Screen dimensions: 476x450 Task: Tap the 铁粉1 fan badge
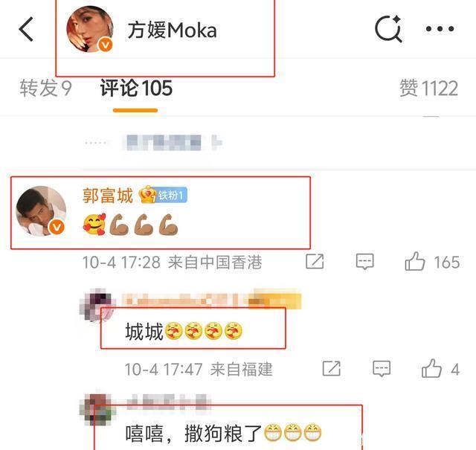(164, 195)
